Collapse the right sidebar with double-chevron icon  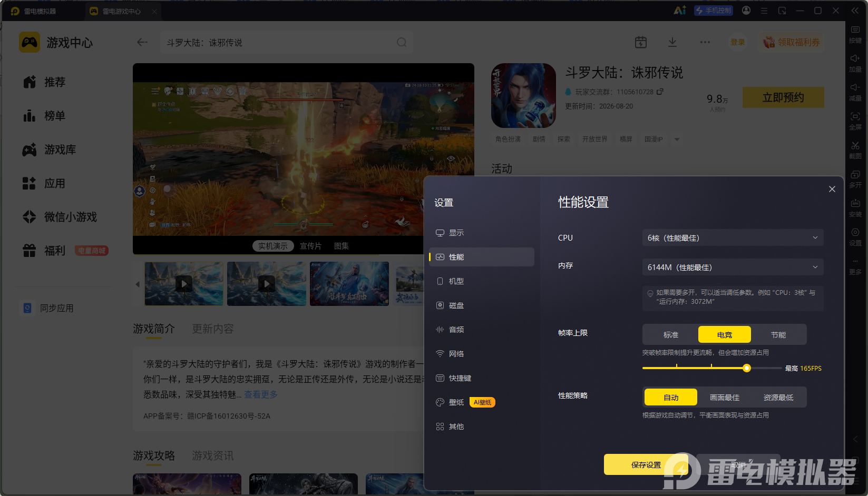pyautogui.click(x=855, y=11)
